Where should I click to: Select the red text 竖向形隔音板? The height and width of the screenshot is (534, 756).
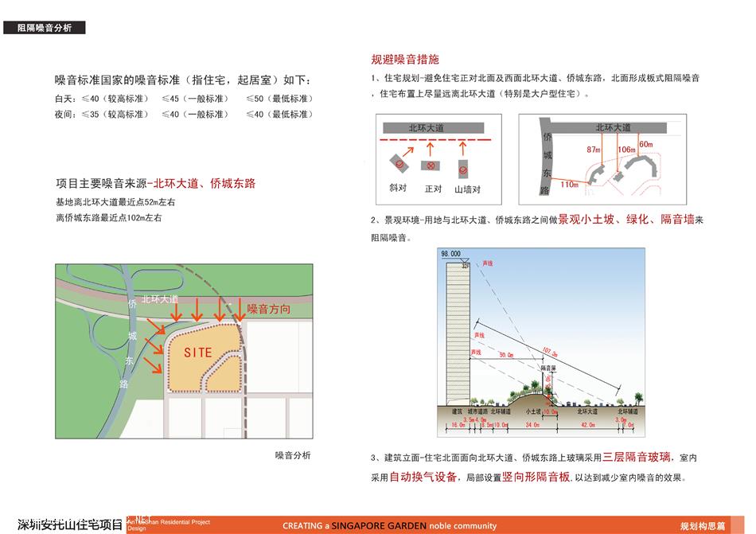point(536,477)
